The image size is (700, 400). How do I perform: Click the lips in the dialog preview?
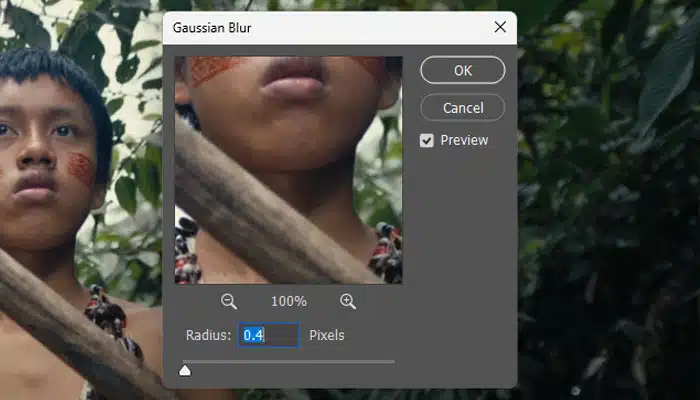point(290,78)
